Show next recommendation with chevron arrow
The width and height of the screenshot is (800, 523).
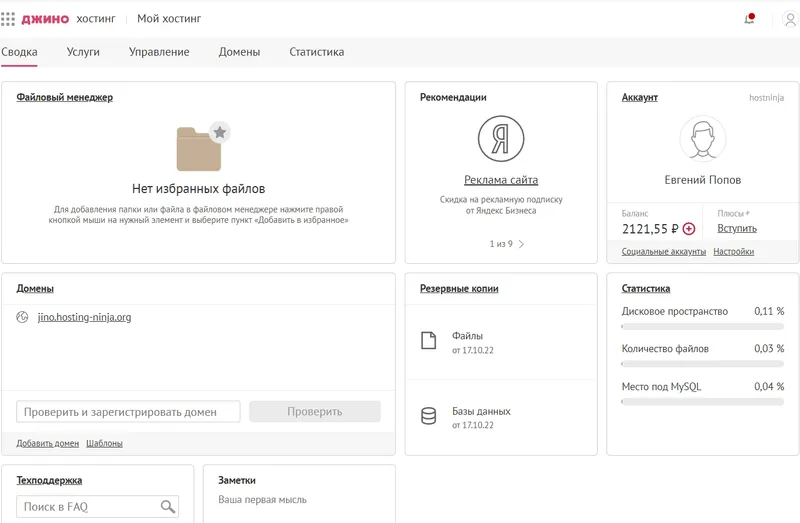521,244
